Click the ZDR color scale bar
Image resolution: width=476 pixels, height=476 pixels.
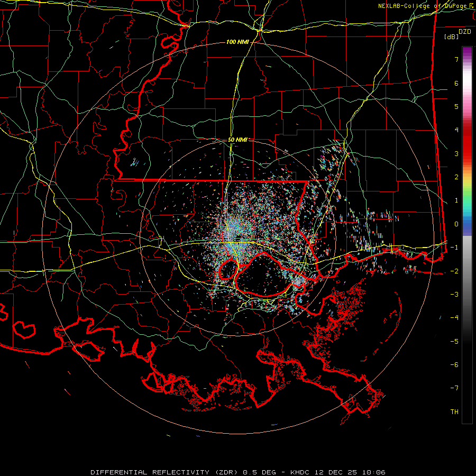(x=467, y=235)
